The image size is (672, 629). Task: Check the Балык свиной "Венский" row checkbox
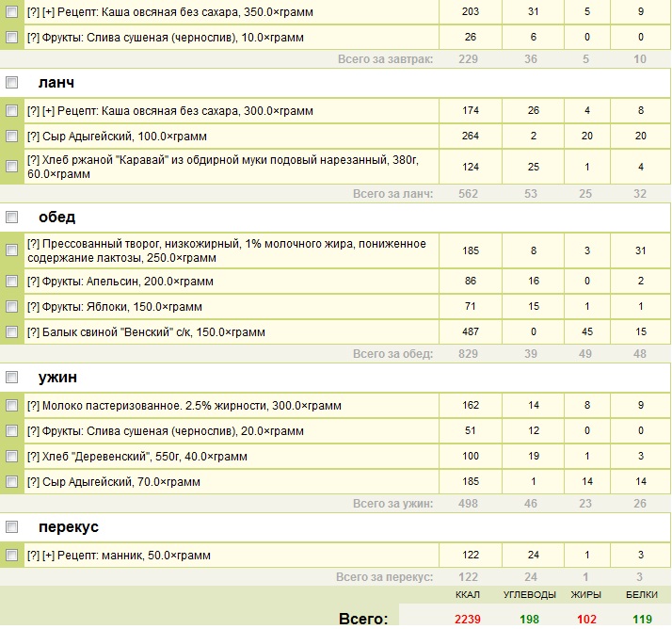(x=12, y=332)
